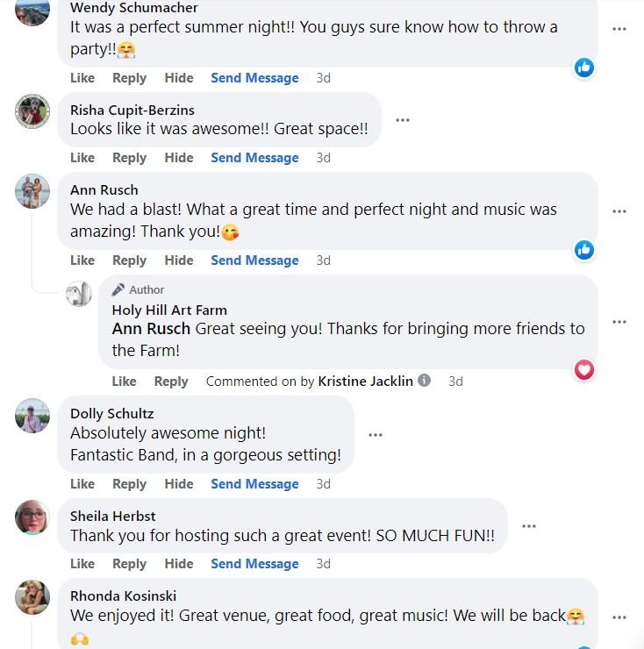Click the like reaction badge on Ann Rusch's comment
This screenshot has width=644, height=649.
pos(584,250)
